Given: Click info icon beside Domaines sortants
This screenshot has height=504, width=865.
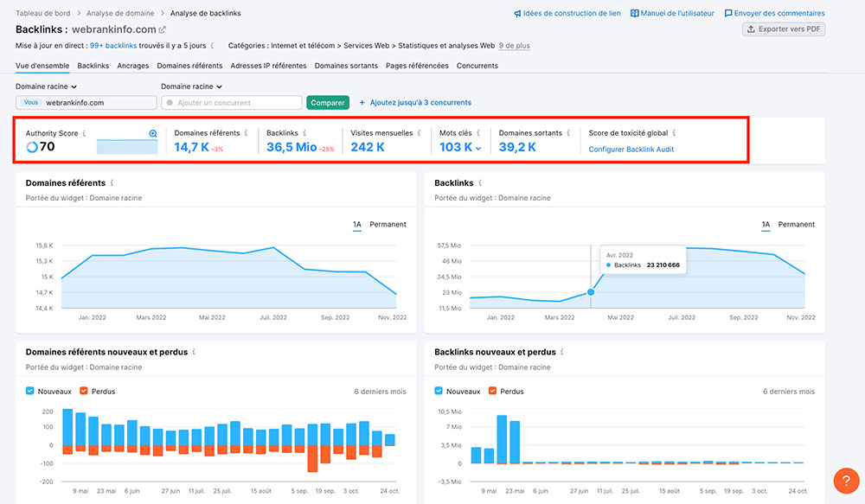Looking at the screenshot, I should (568, 133).
